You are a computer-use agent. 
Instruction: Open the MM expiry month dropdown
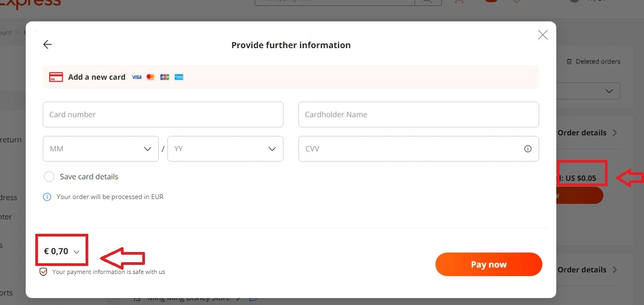click(101, 149)
